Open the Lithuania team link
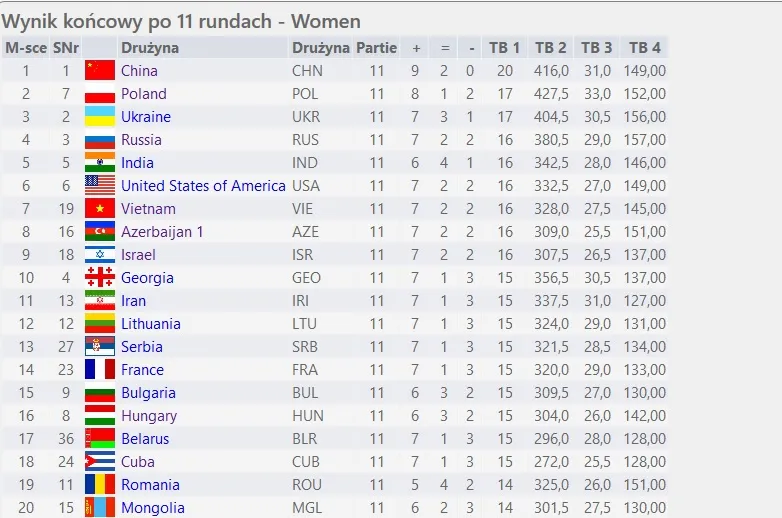 [x=151, y=324]
